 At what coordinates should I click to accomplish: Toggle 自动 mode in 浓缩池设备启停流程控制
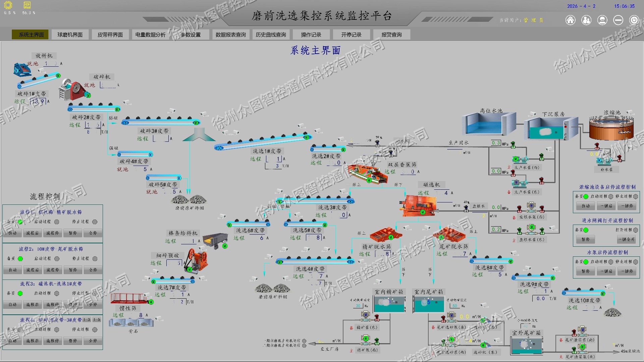click(586, 206)
